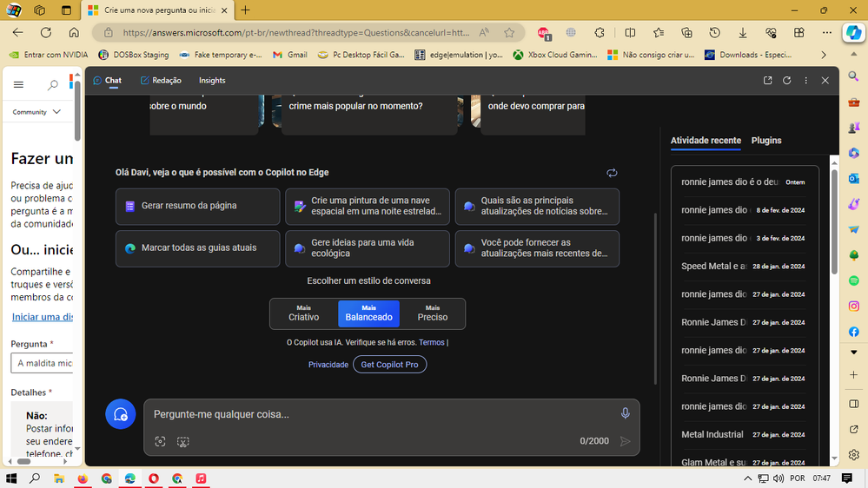Open Xbox Cloud Gaming bookmark
The width and height of the screenshot is (868, 488).
pos(555,55)
